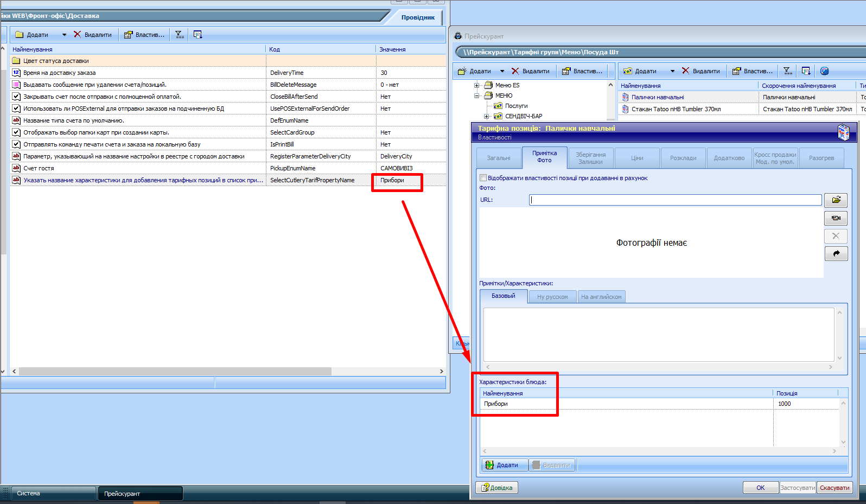Expand the Меню ES tree node
Image resolution: width=866 pixels, height=504 pixels.
point(477,85)
